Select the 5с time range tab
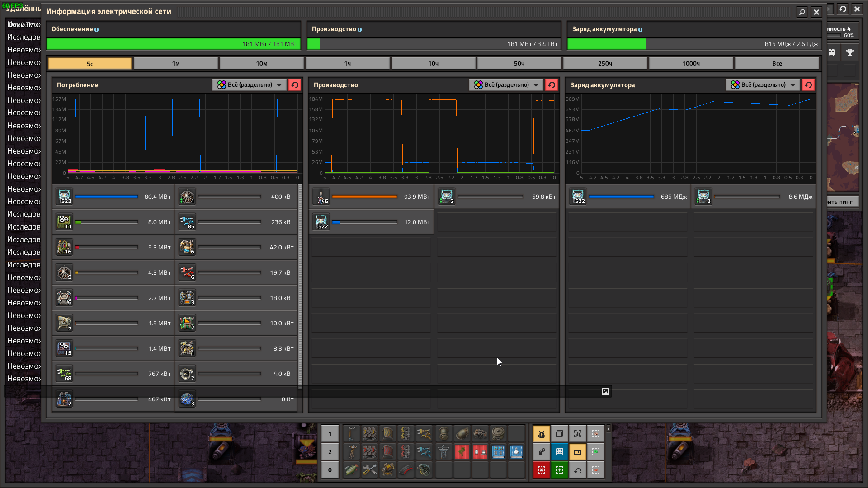The height and width of the screenshot is (488, 868). 90,63
